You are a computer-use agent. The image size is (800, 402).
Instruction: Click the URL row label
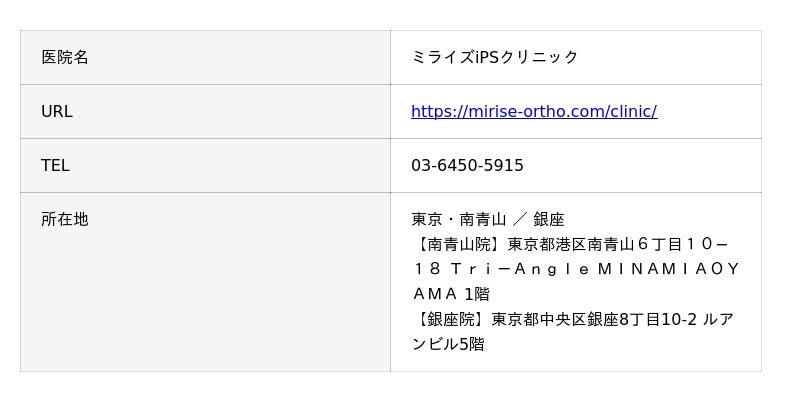(57, 112)
